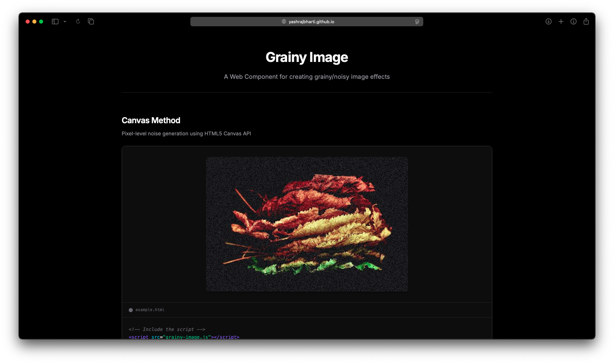
Task: Minimize the window with yellow button
Action: (34, 22)
